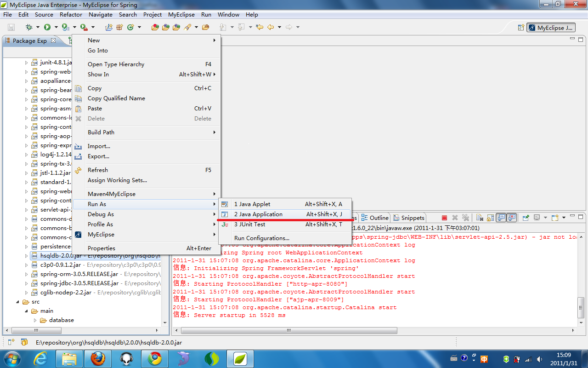Toggle Show Console When Standard Out Changes
This screenshot has height=368, width=588.
pos(501,218)
